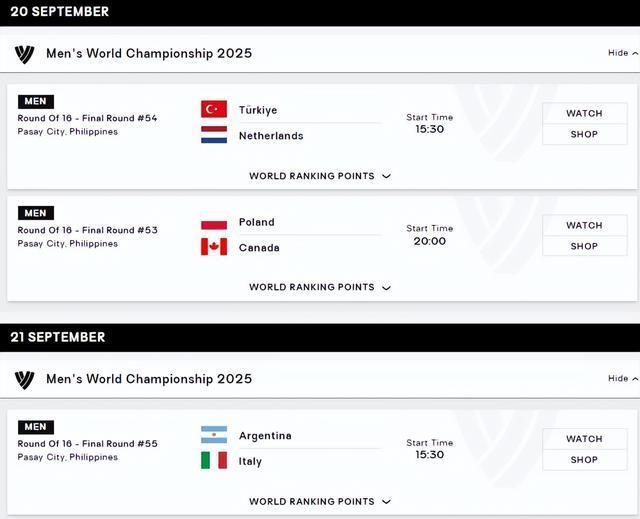Hide the 20 September championship section
The width and height of the screenshot is (640, 519).
click(622, 53)
